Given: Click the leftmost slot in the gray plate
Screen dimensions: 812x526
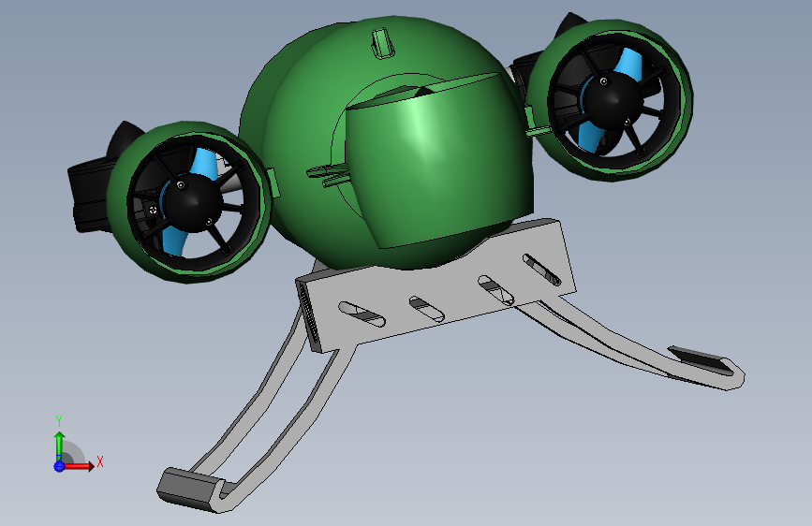Looking at the screenshot, I should coord(362,314).
